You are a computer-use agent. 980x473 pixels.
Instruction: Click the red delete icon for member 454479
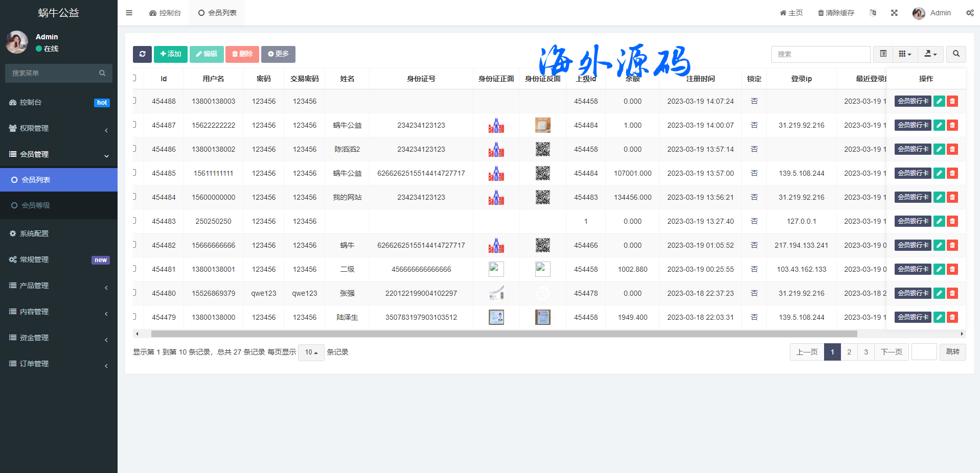(952, 317)
